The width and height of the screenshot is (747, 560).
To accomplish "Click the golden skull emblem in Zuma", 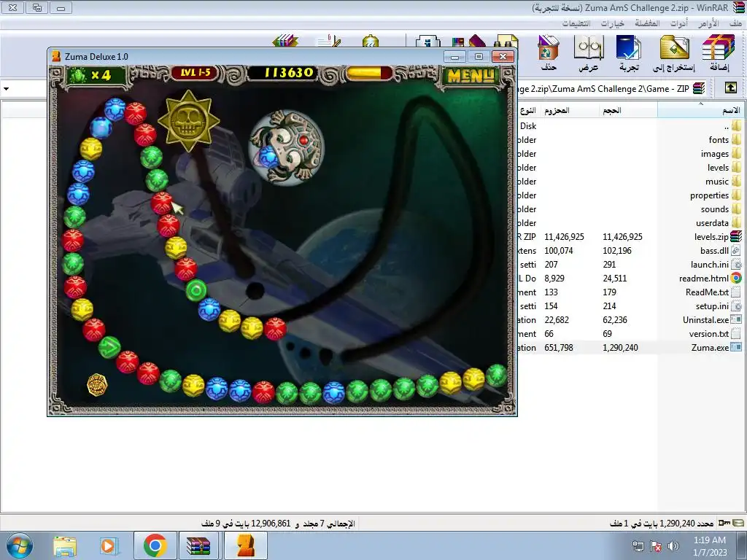I will coord(189,122).
